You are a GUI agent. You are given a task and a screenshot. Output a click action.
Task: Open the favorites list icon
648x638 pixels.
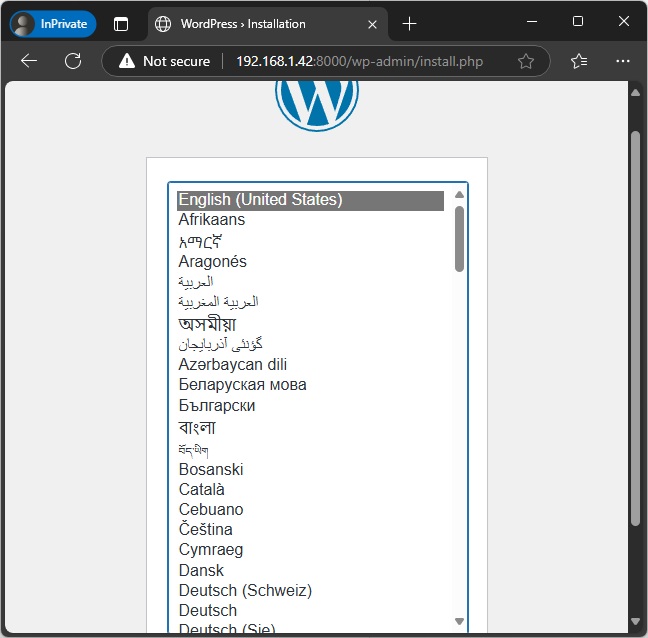point(579,61)
